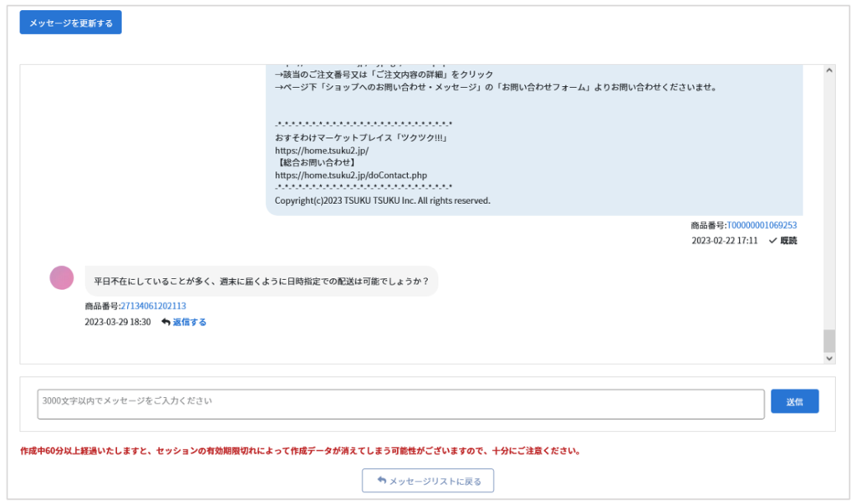856x504 pixels.
Task: Click the customer message bubble about 日時指定
Action: 261,281
